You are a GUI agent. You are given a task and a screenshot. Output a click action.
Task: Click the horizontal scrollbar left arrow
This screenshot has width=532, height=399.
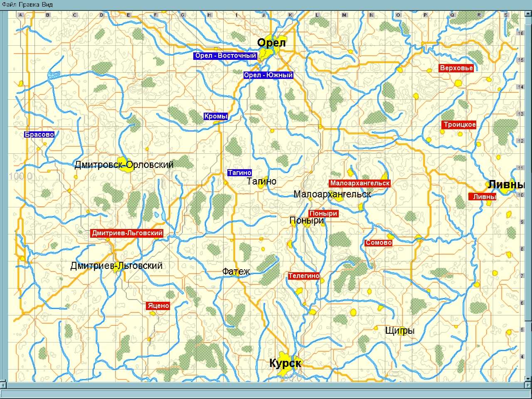(3, 385)
